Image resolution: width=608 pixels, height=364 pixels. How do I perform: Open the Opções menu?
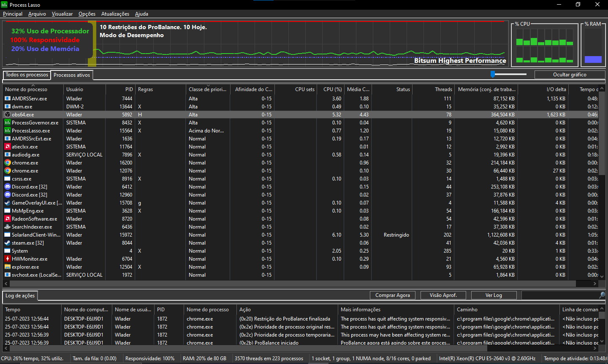point(87,14)
